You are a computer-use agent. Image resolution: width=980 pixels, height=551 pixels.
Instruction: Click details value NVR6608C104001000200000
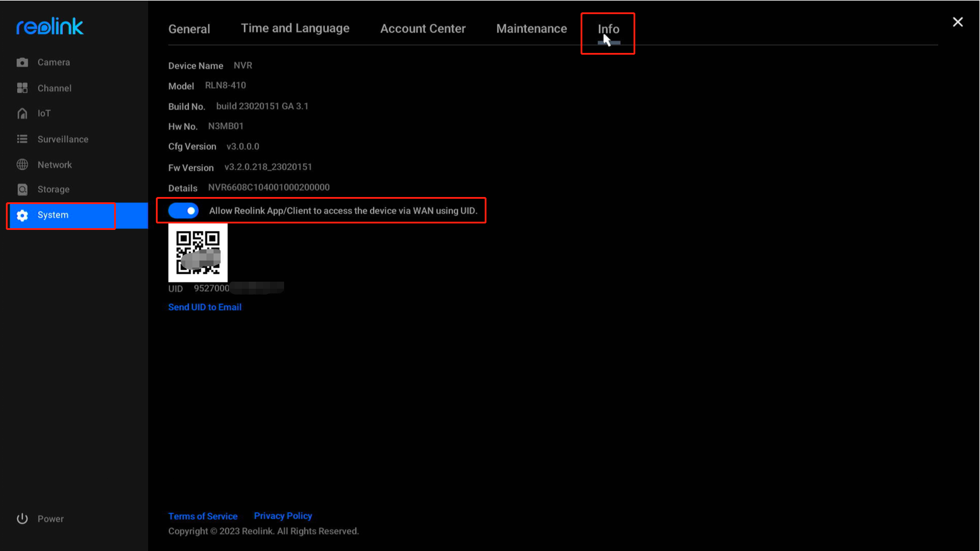[x=269, y=187]
